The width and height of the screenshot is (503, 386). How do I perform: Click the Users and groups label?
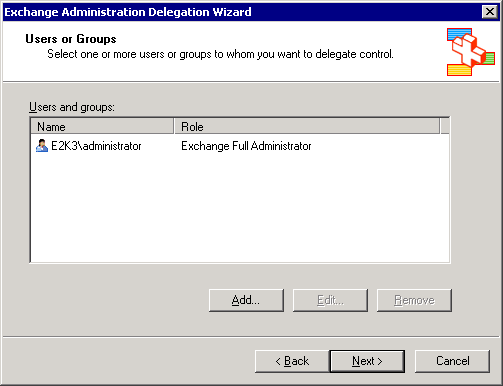(x=72, y=107)
